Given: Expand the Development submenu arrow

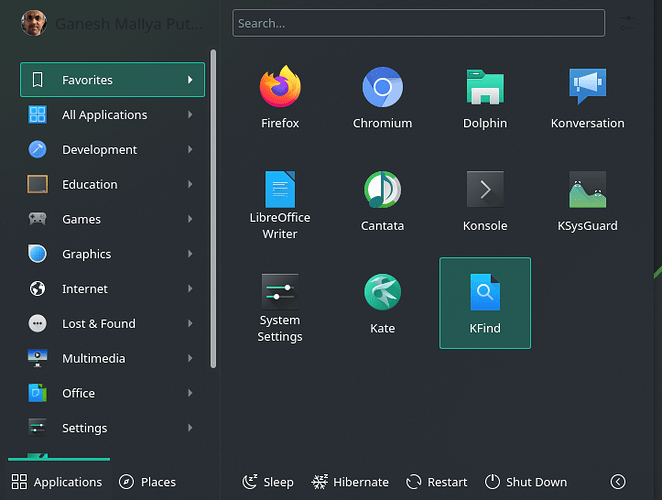Looking at the screenshot, I should click(x=190, y=149).
